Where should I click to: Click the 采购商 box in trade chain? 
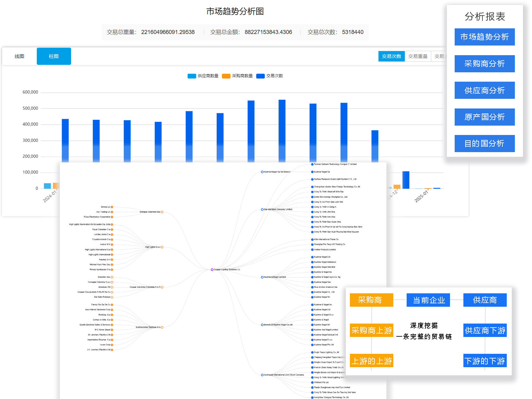(x=371, y=300)
